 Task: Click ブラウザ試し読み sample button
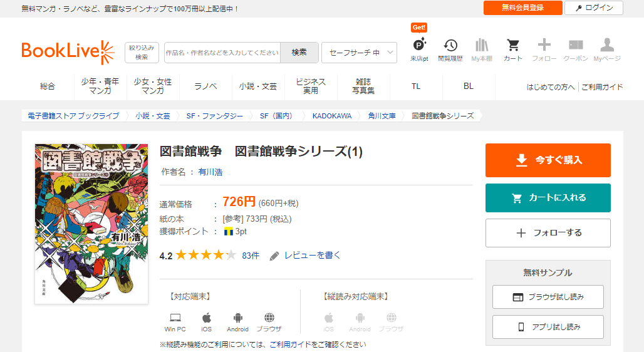[x=548, y=296]
